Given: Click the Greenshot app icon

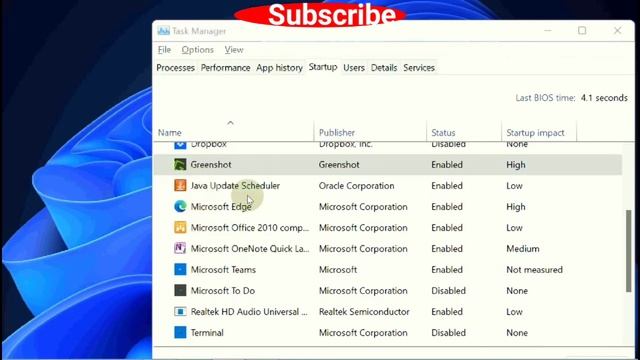Looking at the screenshot, I should [x=180, y=164].
